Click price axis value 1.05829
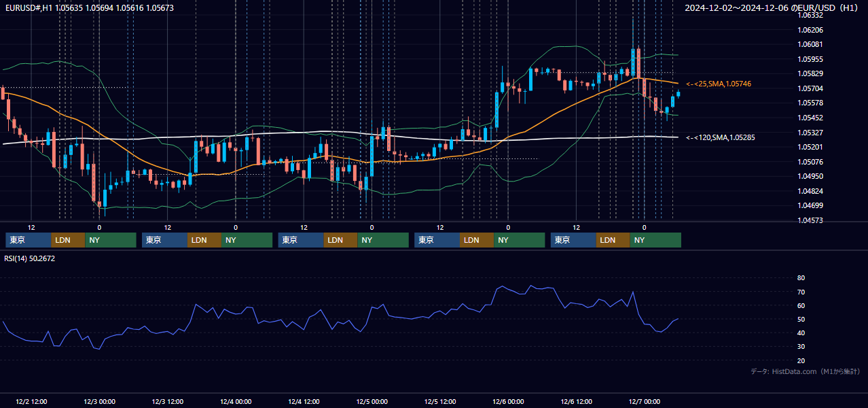 click(810, 73)
